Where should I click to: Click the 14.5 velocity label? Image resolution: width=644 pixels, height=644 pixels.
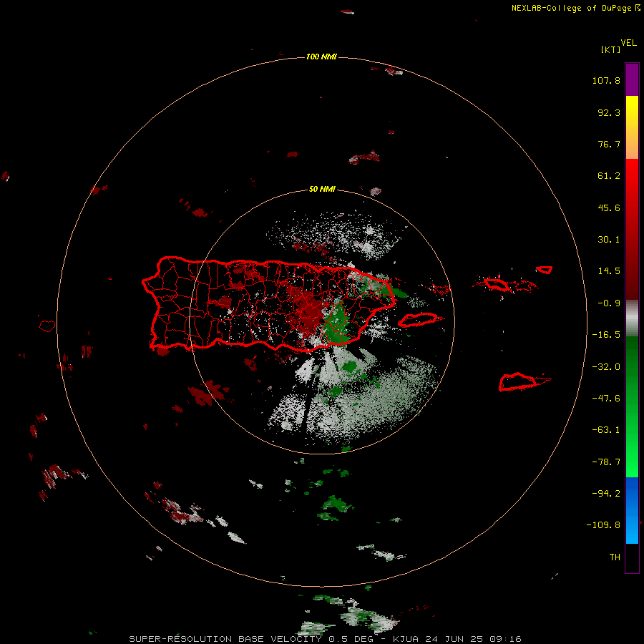point(609,271)
